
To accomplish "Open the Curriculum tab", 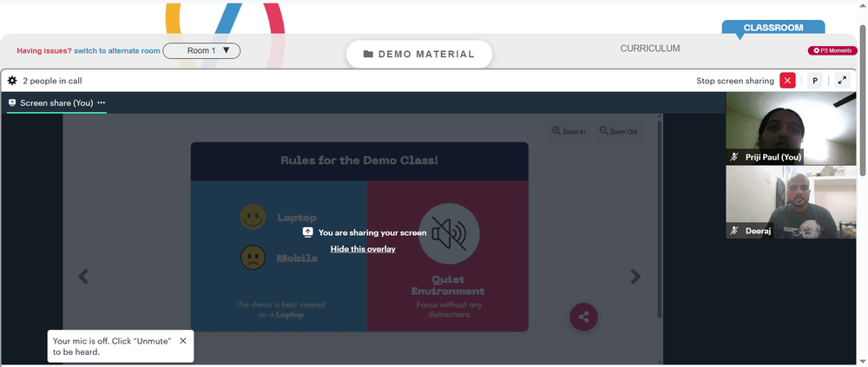I will [650, 49].
